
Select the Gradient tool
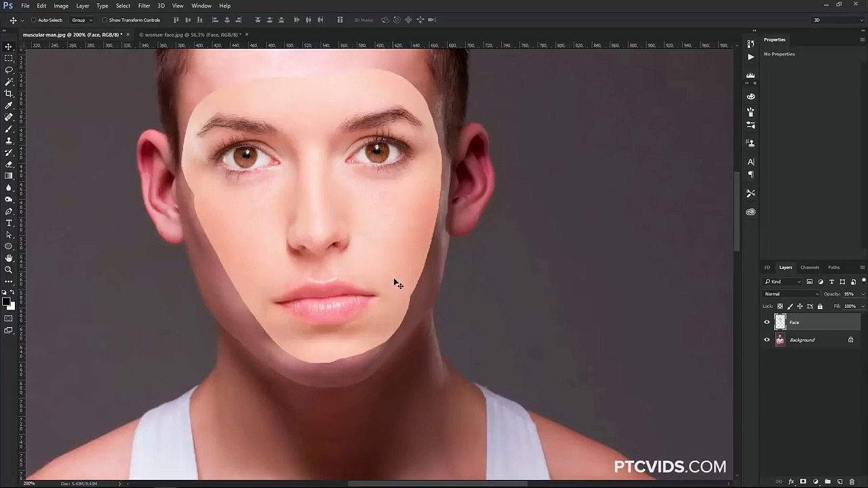(9, 176)
